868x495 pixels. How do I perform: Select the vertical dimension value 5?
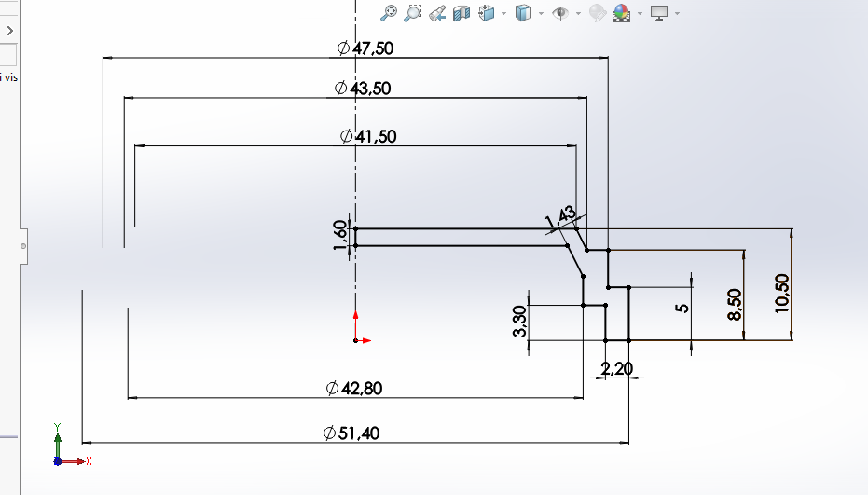point(682,308)
